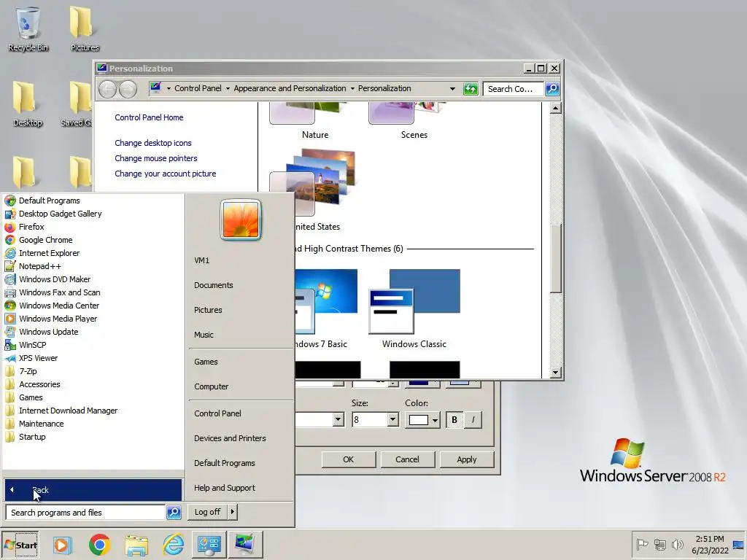This screenshot has height=560, width=747.
Task: Select the Windows Classic theme
Action: pyautogui.click(x=414, y=309)
